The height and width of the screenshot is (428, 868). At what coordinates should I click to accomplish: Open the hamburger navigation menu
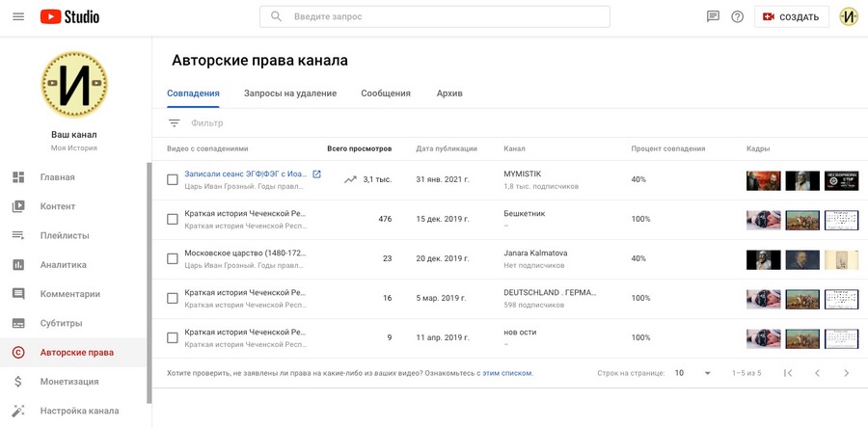click(x=17, y=16)
